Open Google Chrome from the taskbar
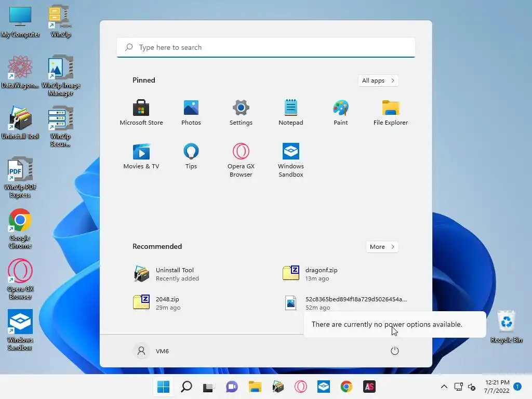 (347, 387)
